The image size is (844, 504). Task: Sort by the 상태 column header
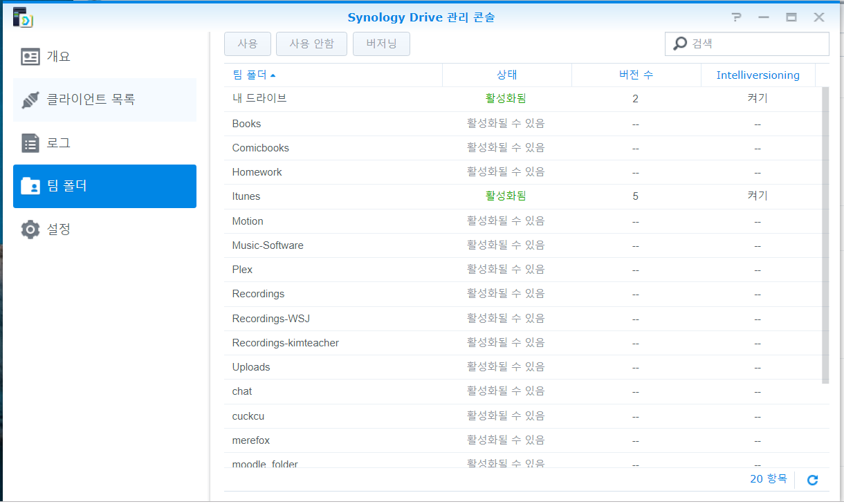507,75
